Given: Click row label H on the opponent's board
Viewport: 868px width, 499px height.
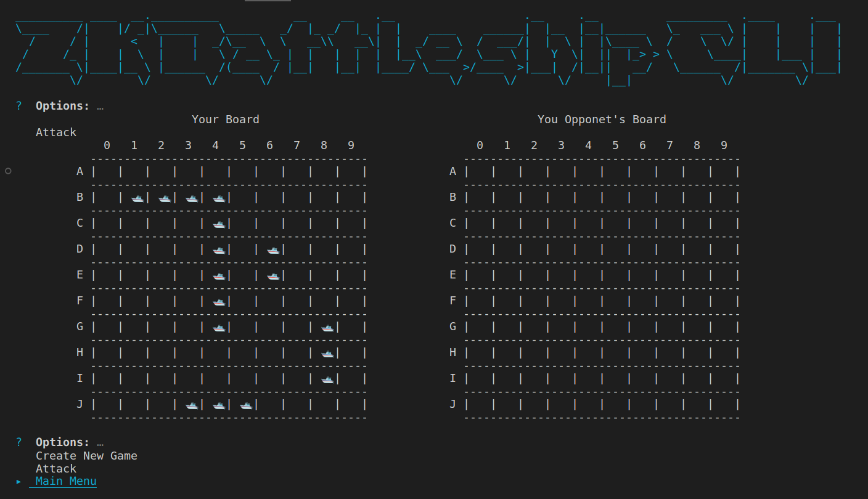Looking at the screenshot, I should (453, 352).
